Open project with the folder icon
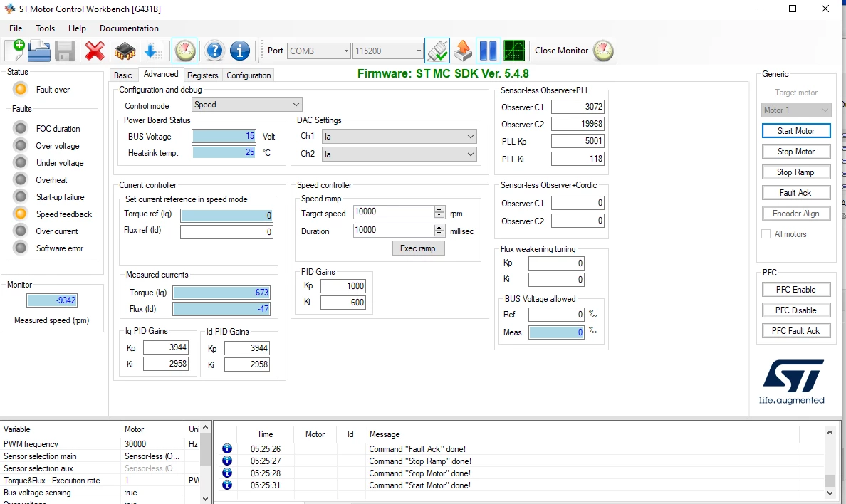The height and width of the screenshot is (504, 846). (39, 51)
